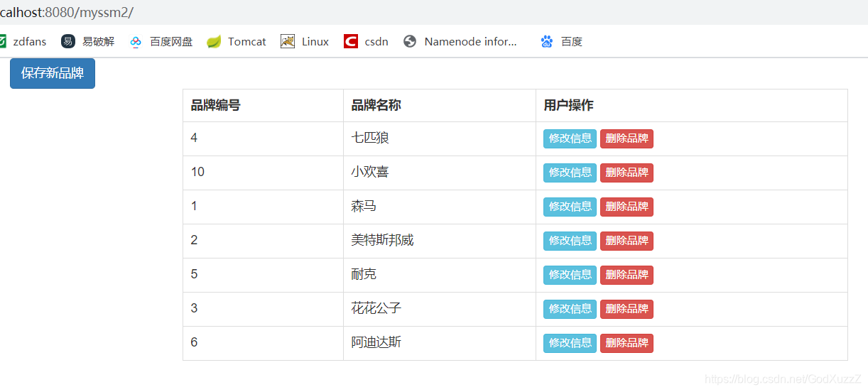Open the zdfans bookmark icon

(2, 41)
